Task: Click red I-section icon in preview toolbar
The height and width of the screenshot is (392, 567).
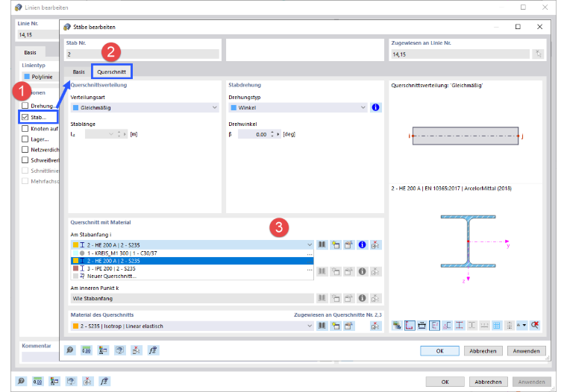Action: pyautogui.click(x=460, y=325)
